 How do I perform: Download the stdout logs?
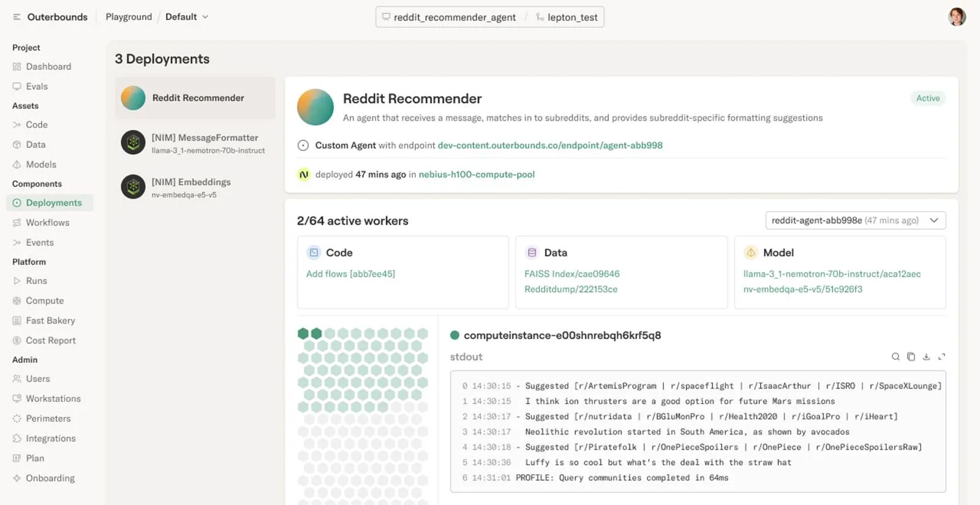pyautogui.click(x=926, y=357)
